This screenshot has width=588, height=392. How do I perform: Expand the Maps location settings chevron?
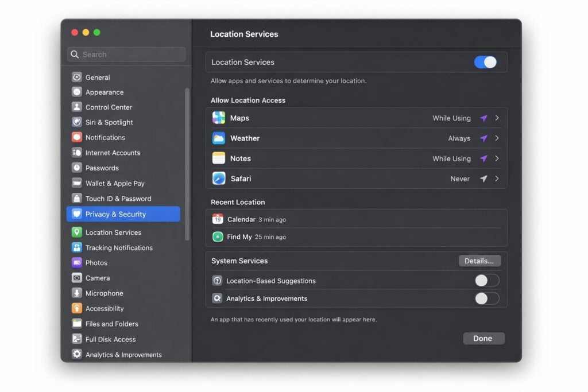(x=497, y=118)
